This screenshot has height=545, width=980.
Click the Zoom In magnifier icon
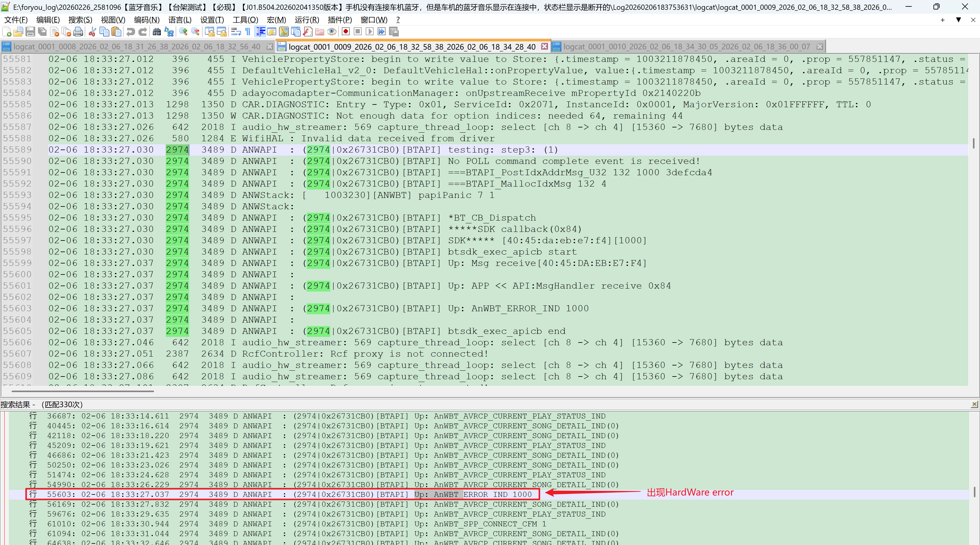pyautogui.click(x=183, y=32)
